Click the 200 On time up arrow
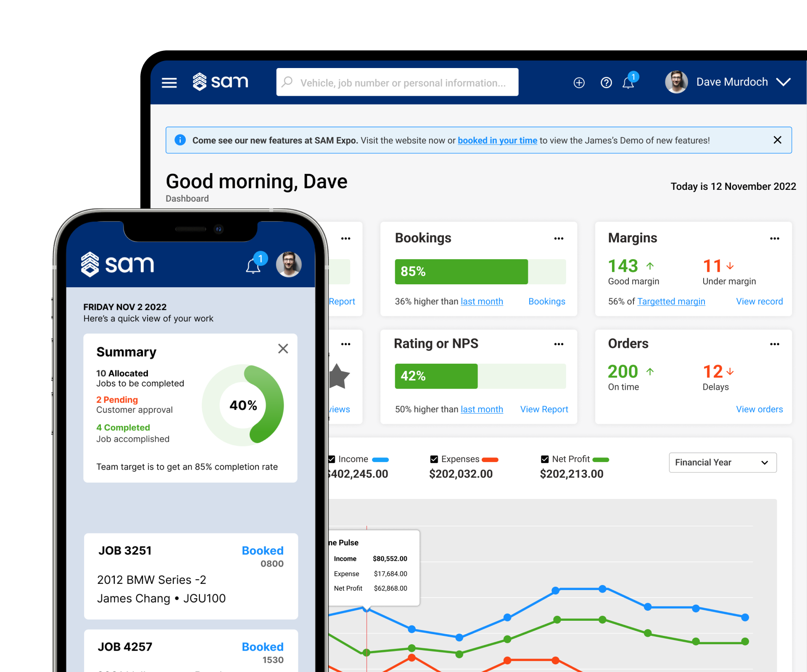This screenshot has height=672, width=807. (650, 372)
